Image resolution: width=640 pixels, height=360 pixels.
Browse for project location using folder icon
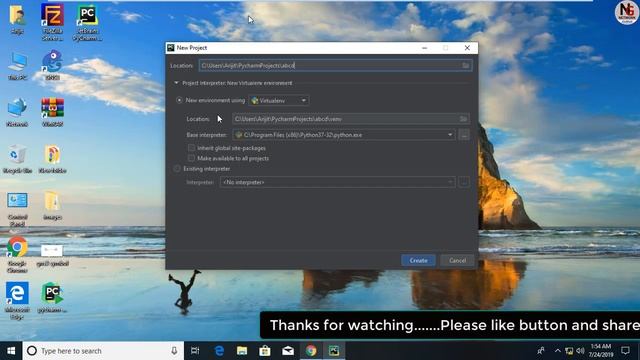[466, 65]
